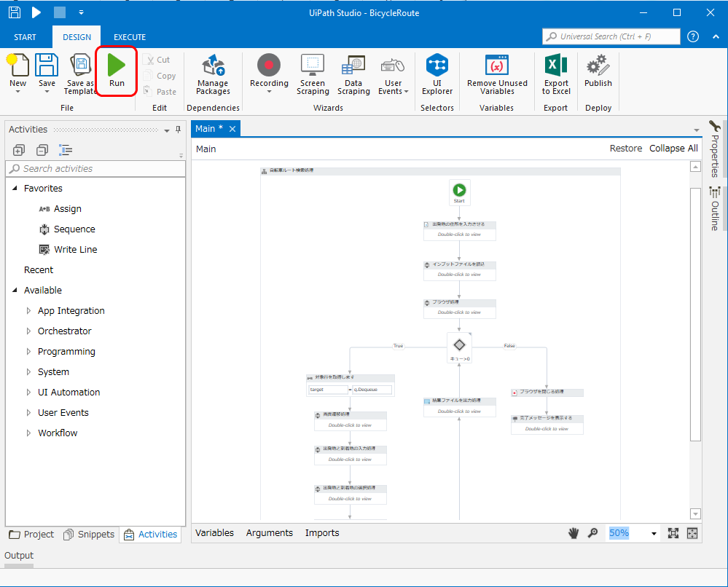
Task: Click quick access save icon in title bar
Action: click(15, 12)
